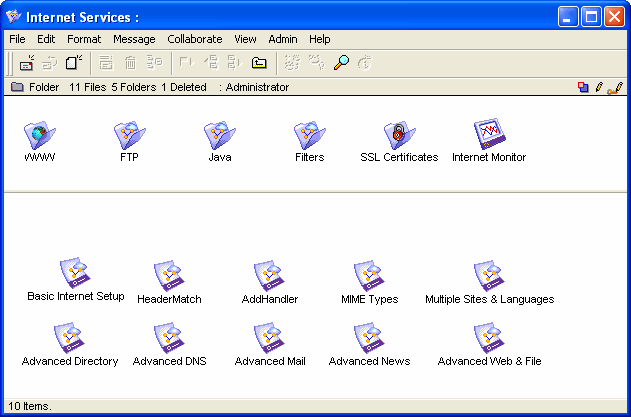Click the New Message toolbar icon
The width and height of the screenshot is (631, 417).
(27, 63)
